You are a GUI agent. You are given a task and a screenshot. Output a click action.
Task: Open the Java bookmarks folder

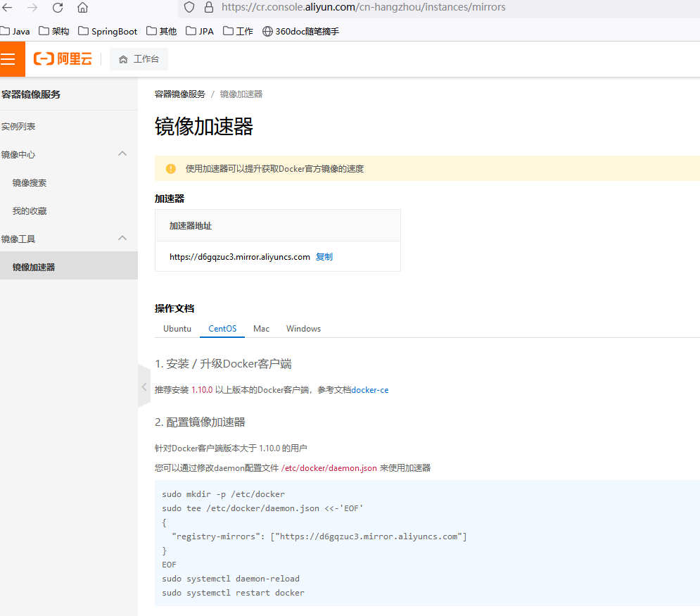point(15,31)
